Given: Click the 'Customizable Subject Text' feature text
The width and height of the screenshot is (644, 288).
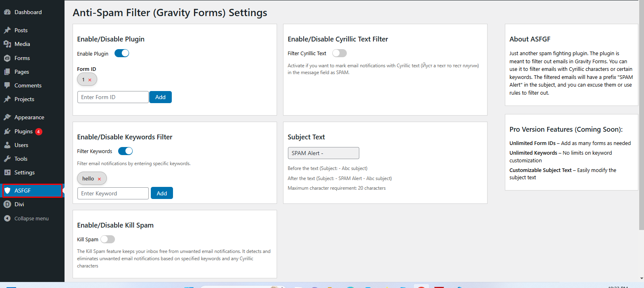Looking at the screenshot, I should [540, 170].
